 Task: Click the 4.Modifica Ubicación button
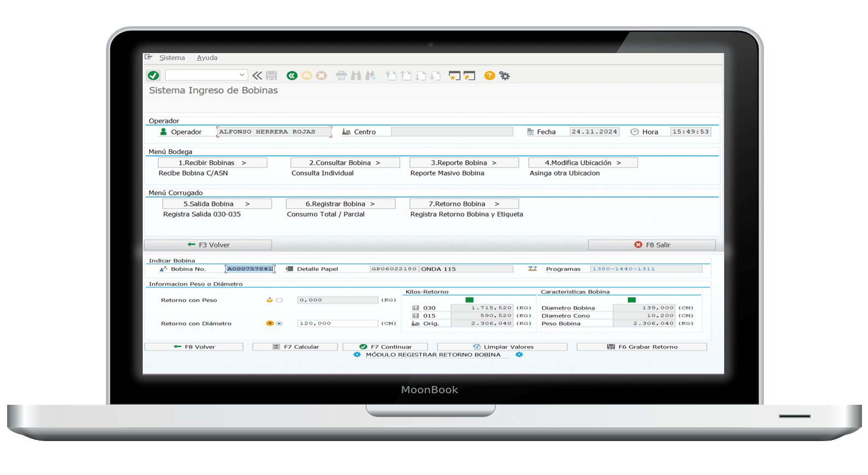click(583, 163)
